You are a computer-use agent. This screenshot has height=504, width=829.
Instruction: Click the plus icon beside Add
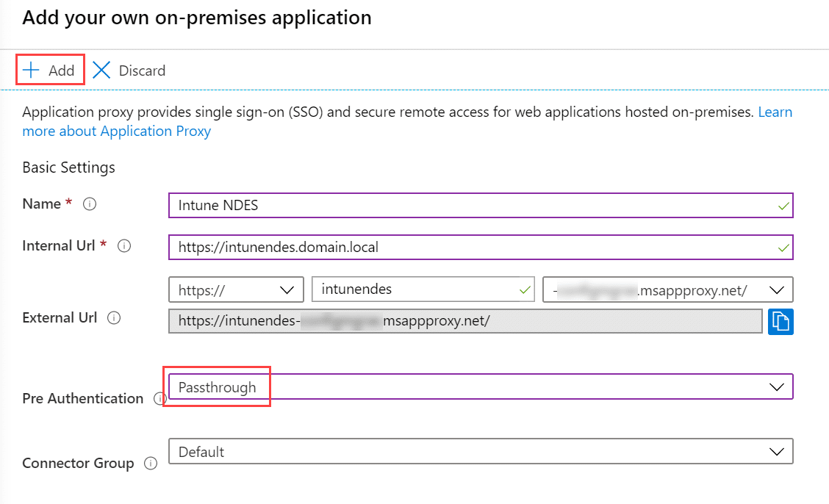click(31, 70)
